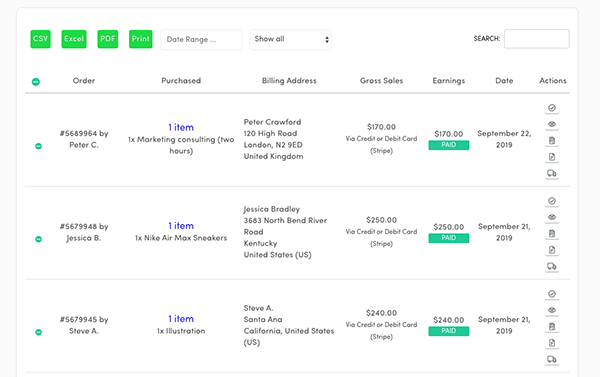Export orders as CSV

click(41, 39)
